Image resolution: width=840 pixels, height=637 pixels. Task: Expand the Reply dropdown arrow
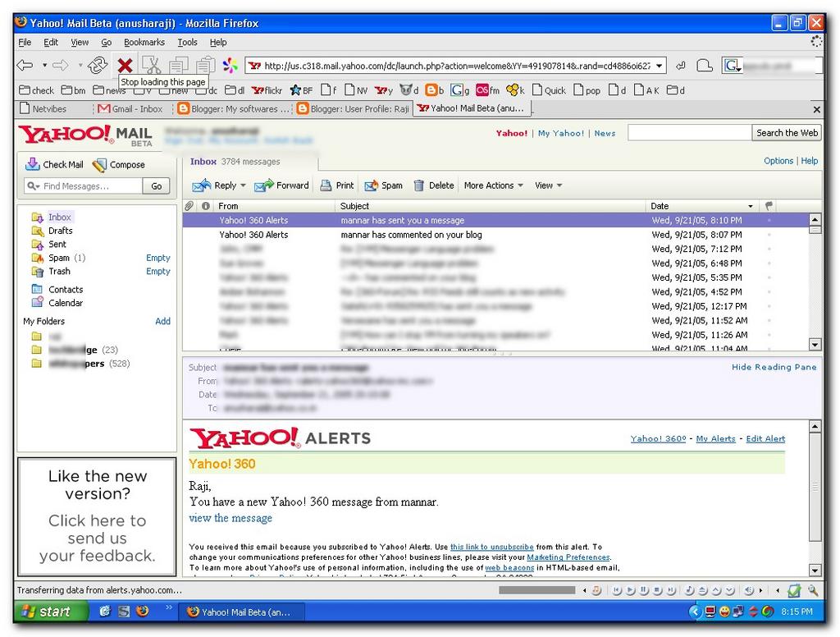[243, 186]
